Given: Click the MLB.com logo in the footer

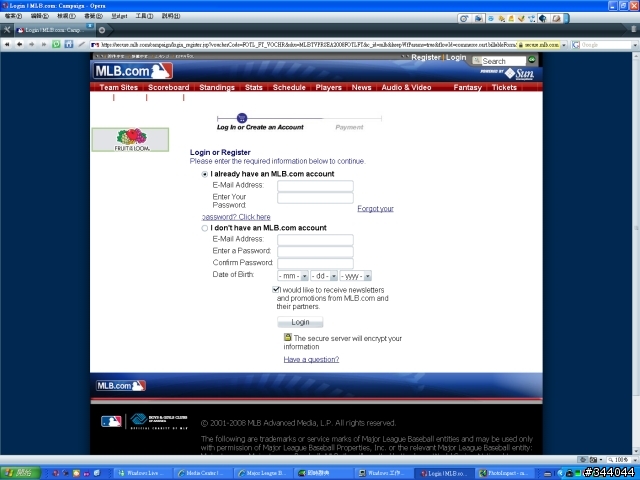Looking at the screenshot, I should 121,386.
